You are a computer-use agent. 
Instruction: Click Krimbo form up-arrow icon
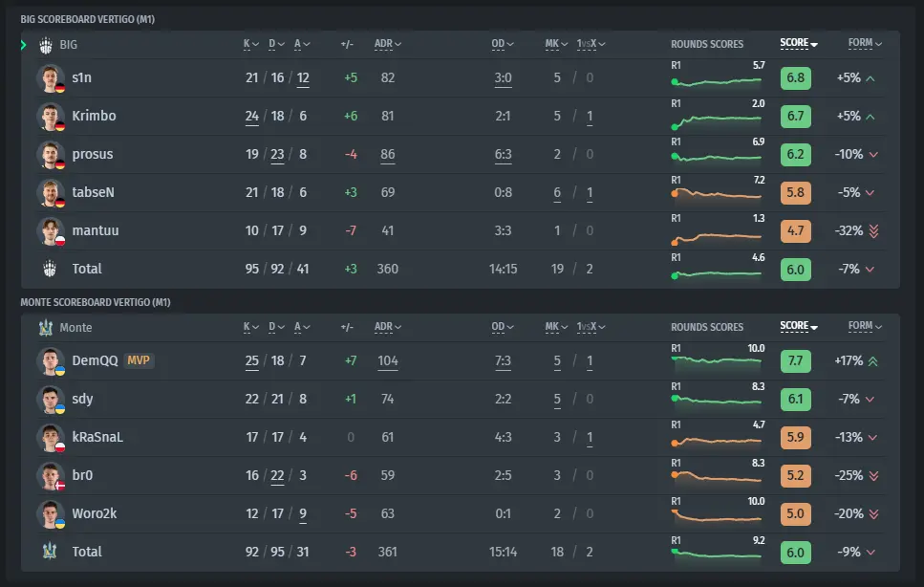coord(870,117)
